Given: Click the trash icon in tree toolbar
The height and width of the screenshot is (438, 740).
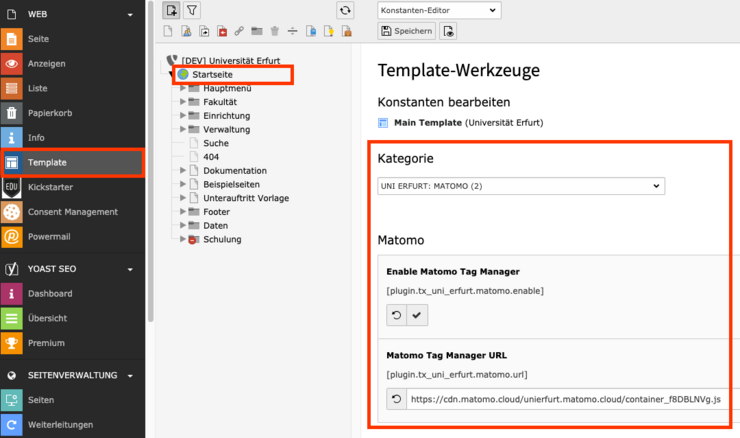Looking at the screenshot, I should pos(275,32).
